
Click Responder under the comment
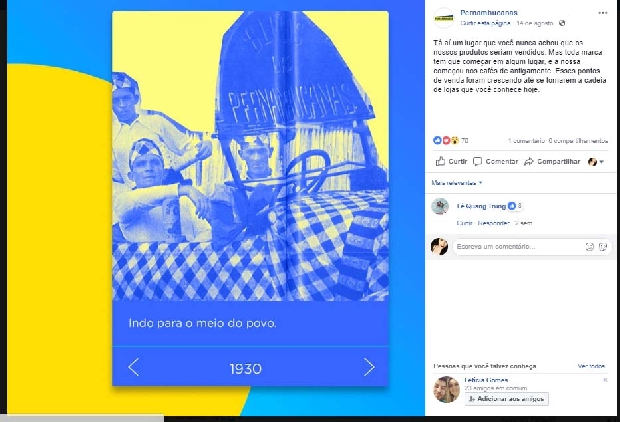pyautogui.click(x=493, y=223)
